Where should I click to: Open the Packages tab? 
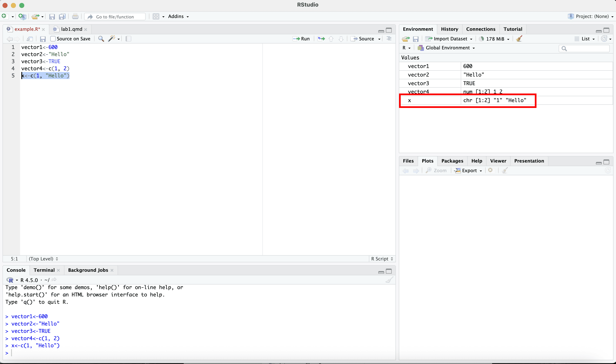coord(452,161)
